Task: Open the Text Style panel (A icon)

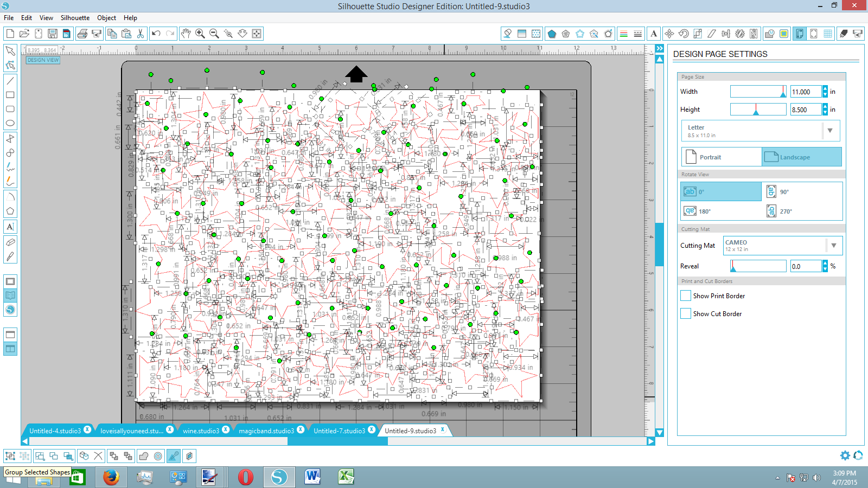Action: pyautogui.click(x=654, y=34)
